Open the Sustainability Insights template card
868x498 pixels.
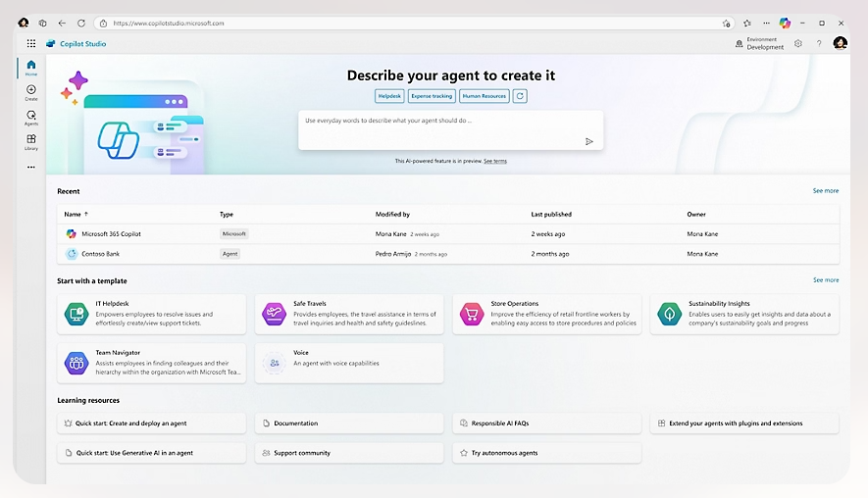tap(744, 314)
